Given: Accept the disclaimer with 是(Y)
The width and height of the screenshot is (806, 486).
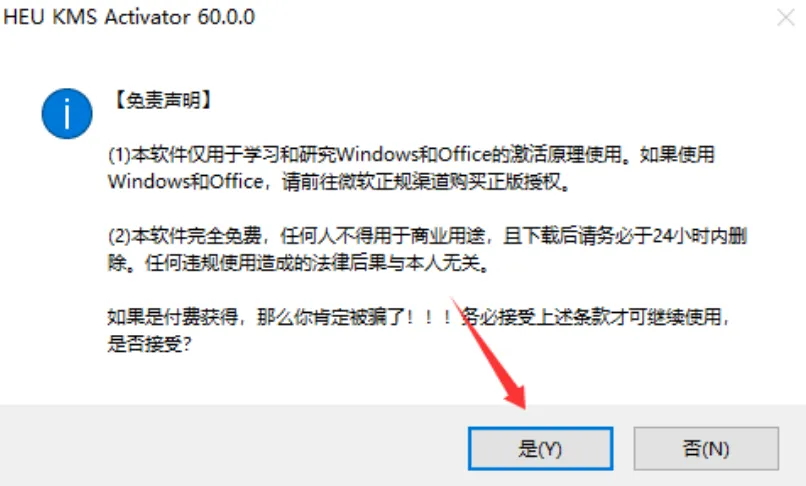Looking at the screenshot, I should coord(540,448).
